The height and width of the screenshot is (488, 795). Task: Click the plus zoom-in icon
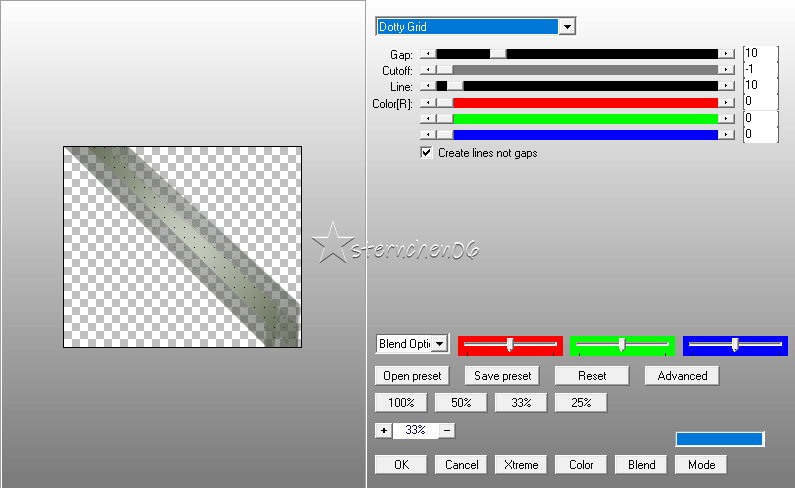383,430
